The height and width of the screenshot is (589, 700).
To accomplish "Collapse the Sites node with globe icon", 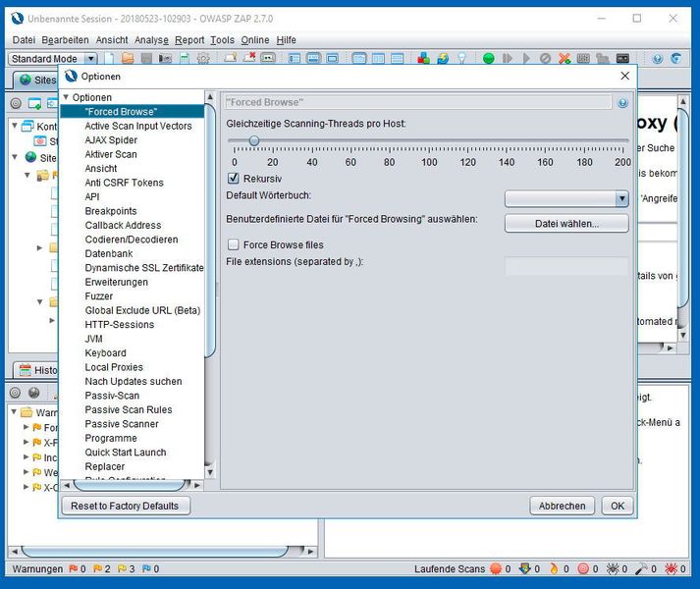I will [15, 157].
